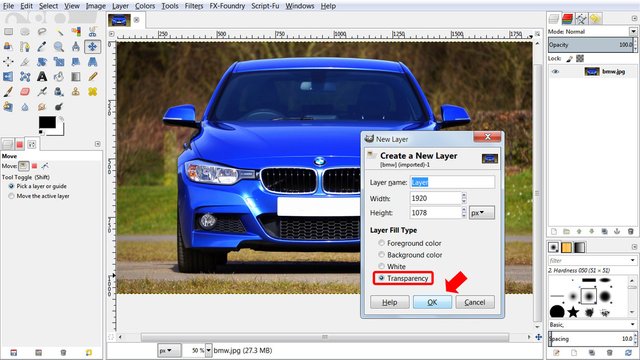Open the Colors menu
The image size is (640, 360).
click(145, 6)
